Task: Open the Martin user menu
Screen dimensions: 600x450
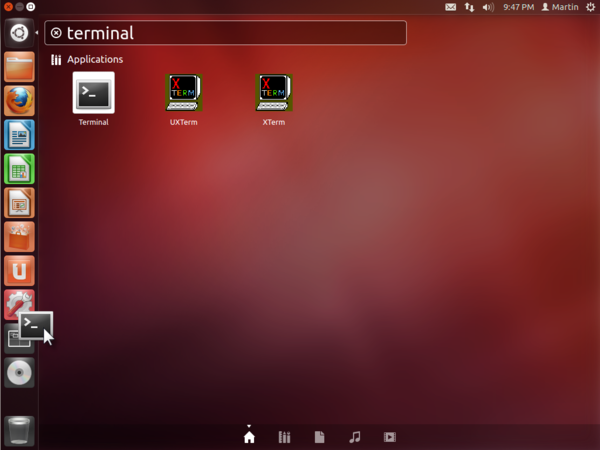Action: coord(560,7)
